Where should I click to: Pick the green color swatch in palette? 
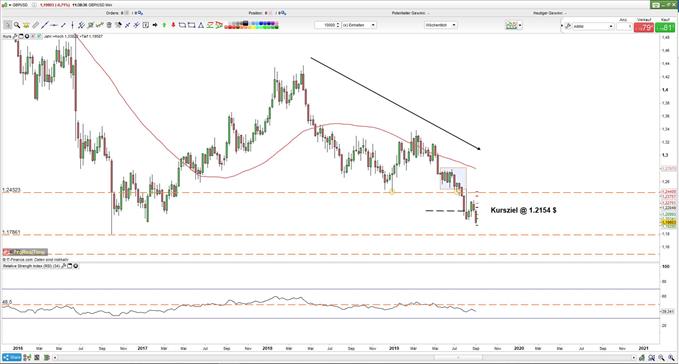pos(265,27)
